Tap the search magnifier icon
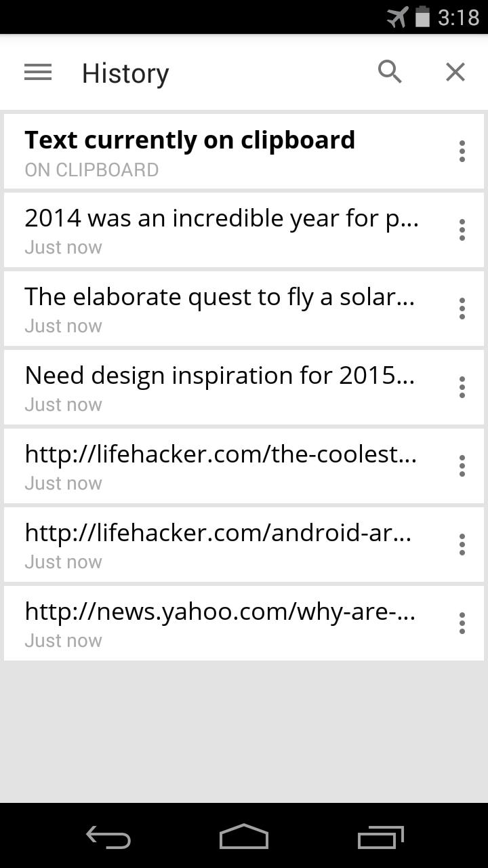 [x=390, y=72]
